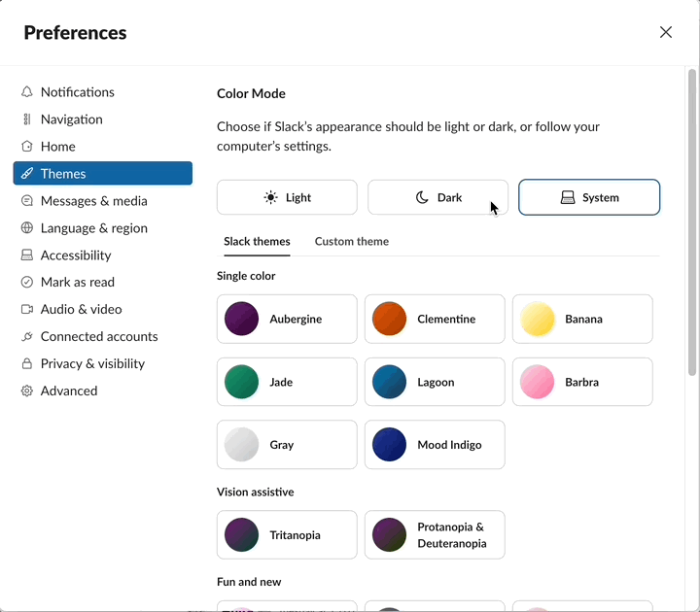Apply the Banana theme label
Screen dimensions: 700x612
(583, 319)
